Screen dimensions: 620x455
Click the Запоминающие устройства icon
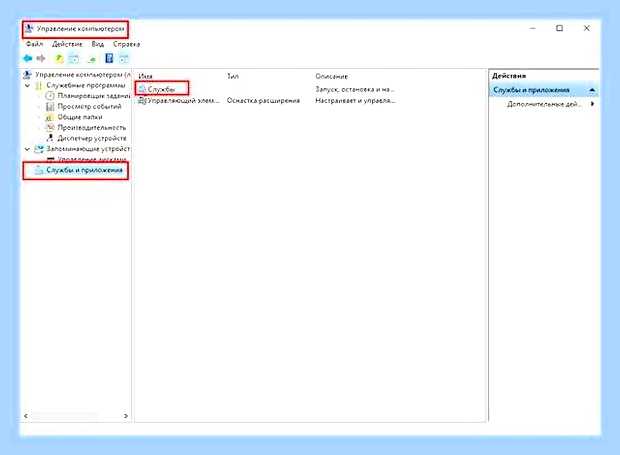tap(39, 149)
